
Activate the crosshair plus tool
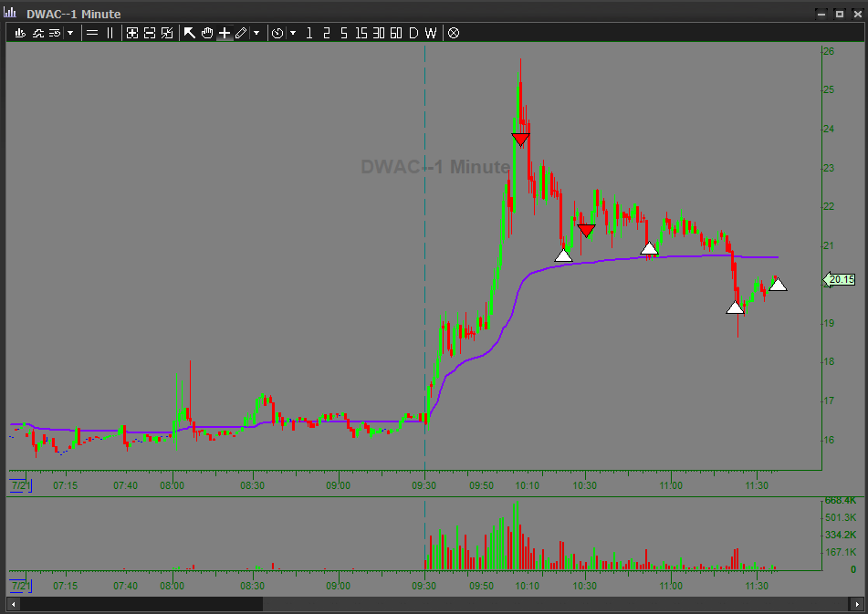click(x=225, y=33)
